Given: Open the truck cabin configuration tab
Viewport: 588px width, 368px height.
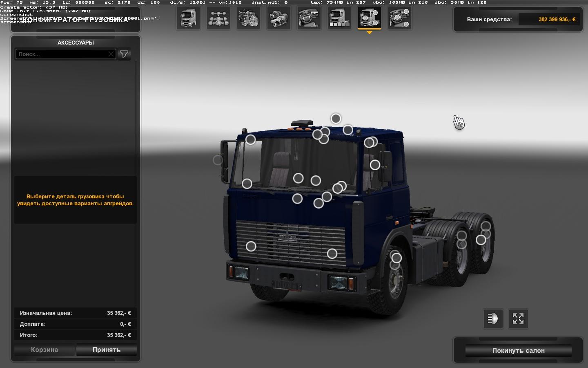Looking at the screenshot, I should coord(188,18).
